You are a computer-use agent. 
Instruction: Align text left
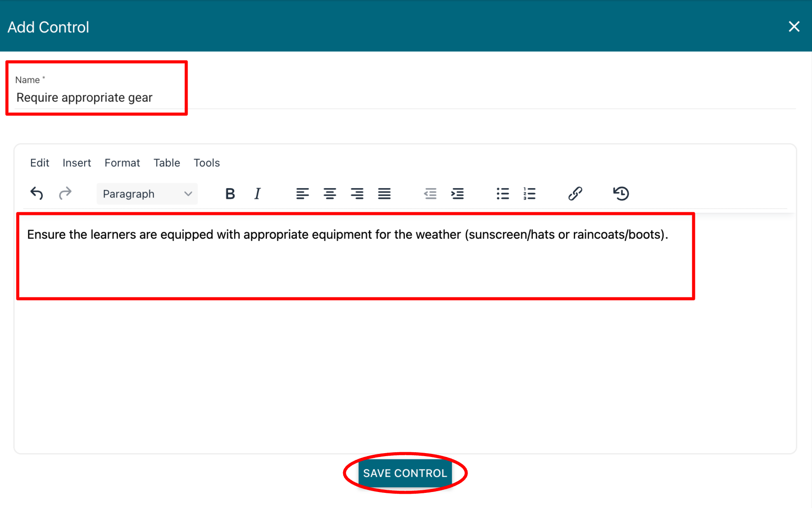coord(303,194)
